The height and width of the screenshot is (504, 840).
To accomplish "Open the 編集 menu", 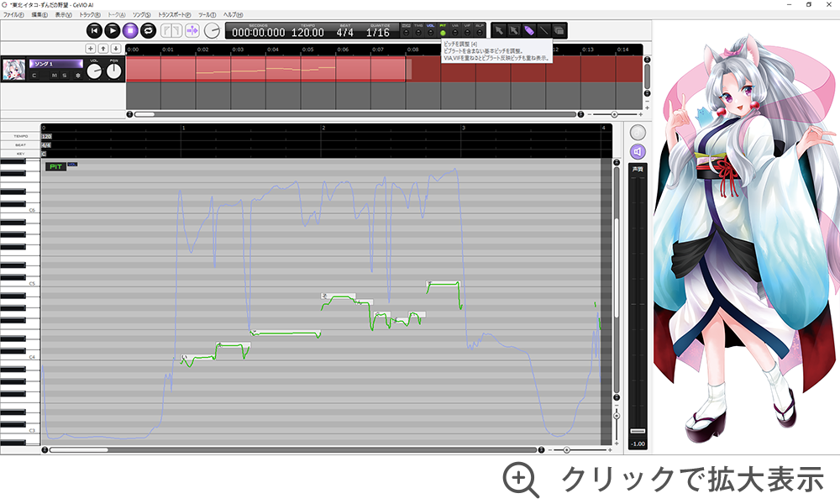I will [x=39, y=15].
